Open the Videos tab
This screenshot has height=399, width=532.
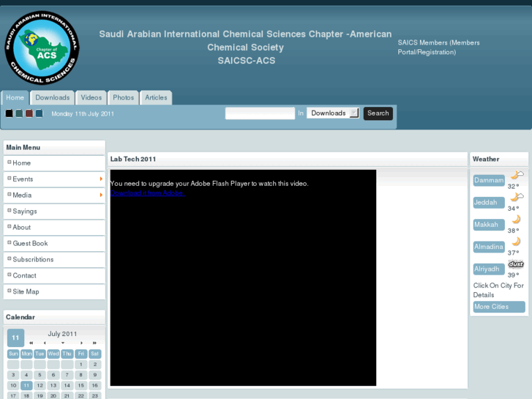91,98
